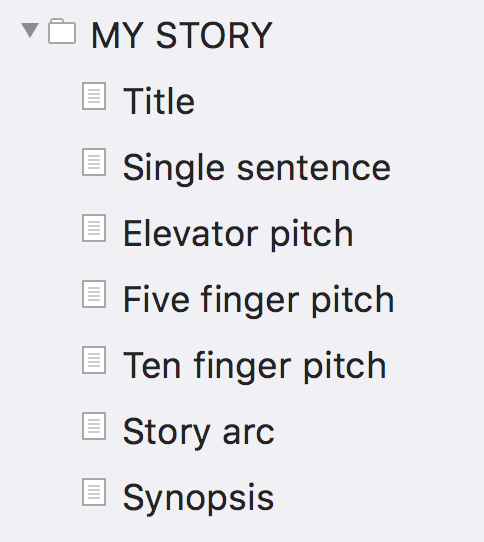
Task: Click the Ten finger pitch document icon
Action: pyautogui.click(x=94, y=360)
